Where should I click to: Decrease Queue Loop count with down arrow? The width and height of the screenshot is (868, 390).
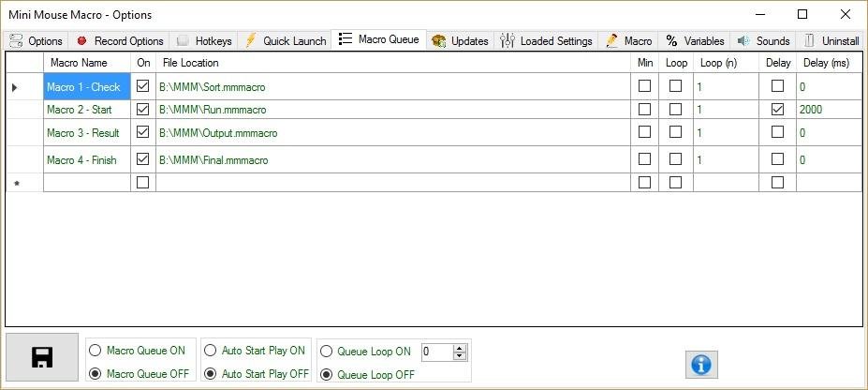coord(460,355)
